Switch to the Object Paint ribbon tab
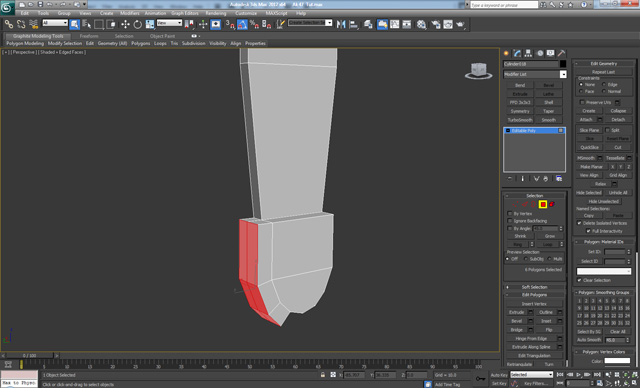This screenshot has width=640, height=388. click(x=162, y=36)
